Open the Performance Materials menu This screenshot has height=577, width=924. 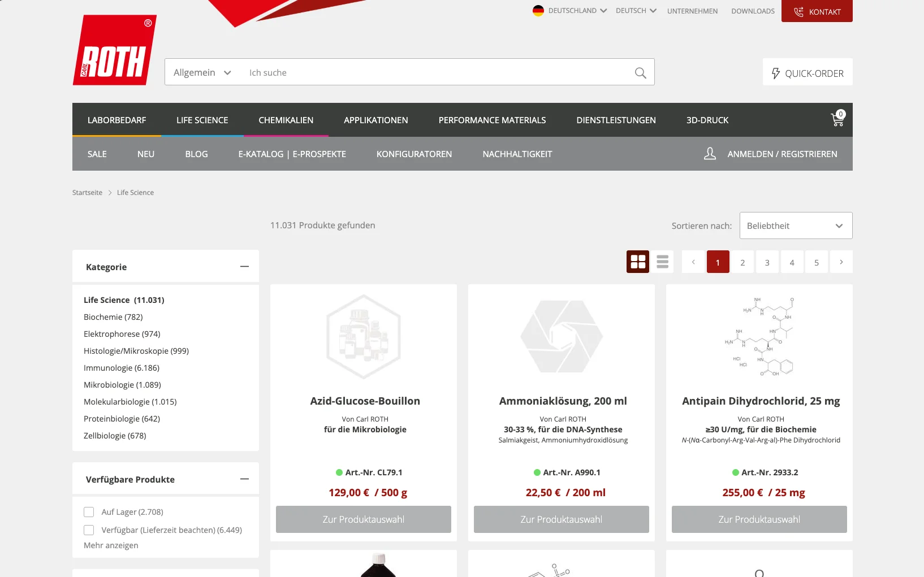tap(492, 120)
